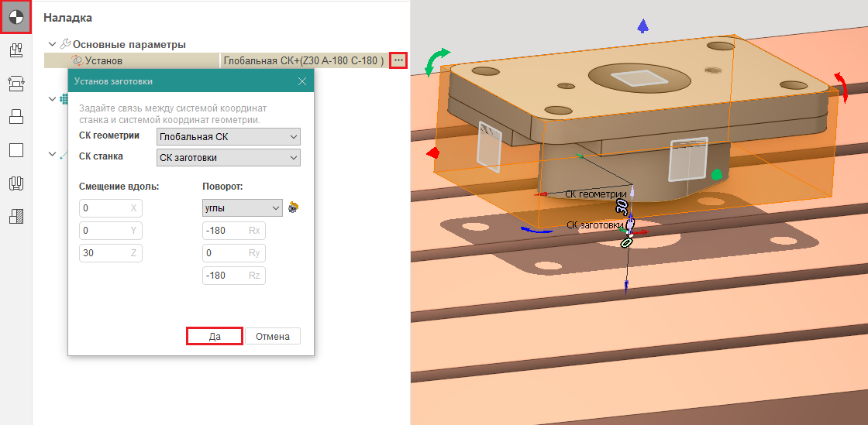
Task: Click the orange rotation picker icon beside углы
Action: pyautogui.click(x=294, y=207)
